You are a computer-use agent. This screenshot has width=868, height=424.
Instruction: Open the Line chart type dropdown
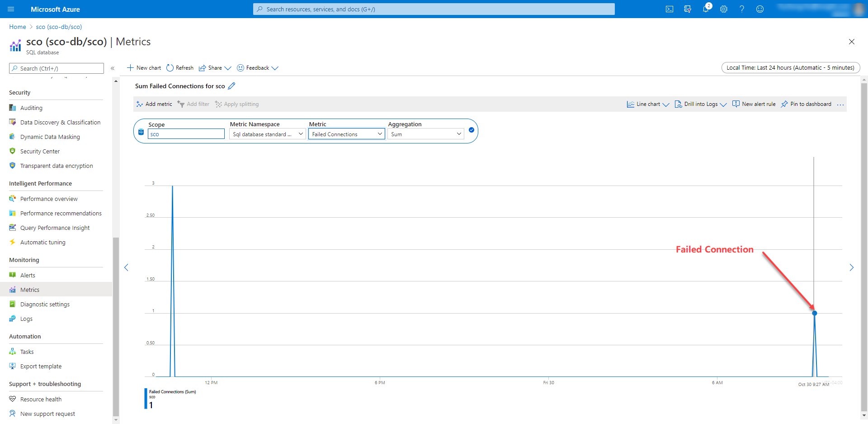[648, 104]
